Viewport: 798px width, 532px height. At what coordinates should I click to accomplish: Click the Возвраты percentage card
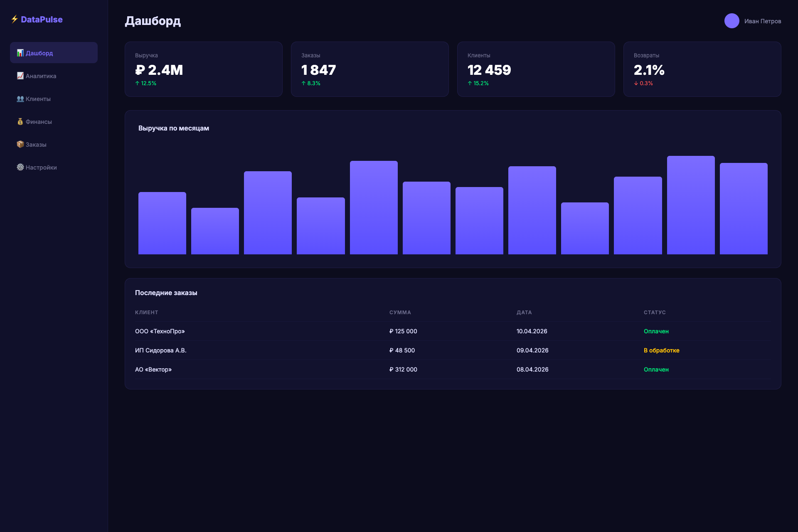point(702,69)
